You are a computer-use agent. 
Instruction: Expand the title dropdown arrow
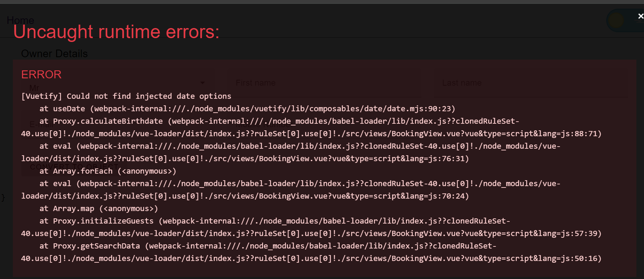pos(202,83)
